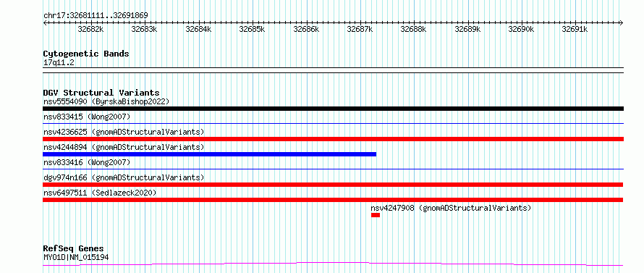Click the chr17:32681111..32691869 coordinate label
The width and height of the screenshot is (644, 273).
point(96,16)
